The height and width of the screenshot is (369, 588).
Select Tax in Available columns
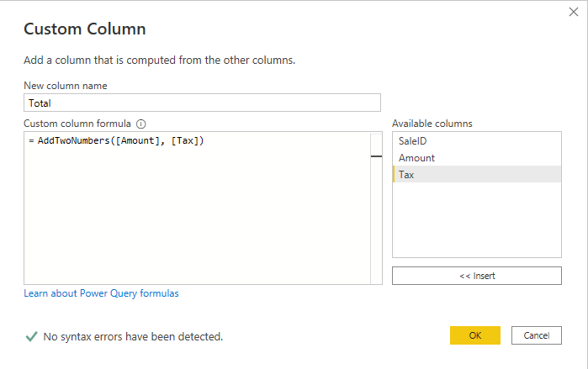(x=477, y=175)
